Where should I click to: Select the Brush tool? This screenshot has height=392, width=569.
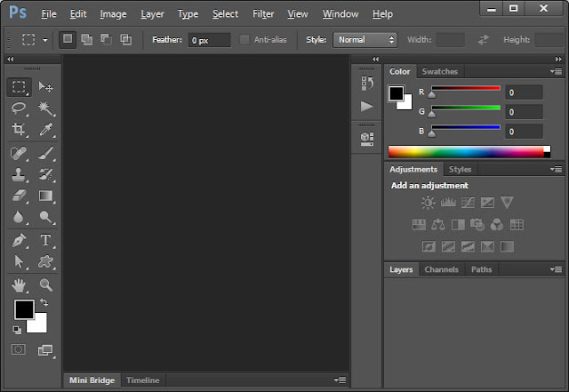coord(45,153)
